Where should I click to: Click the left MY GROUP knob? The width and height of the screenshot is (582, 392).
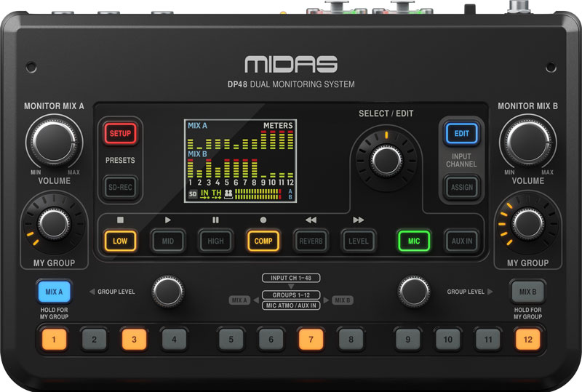(54, 224)
